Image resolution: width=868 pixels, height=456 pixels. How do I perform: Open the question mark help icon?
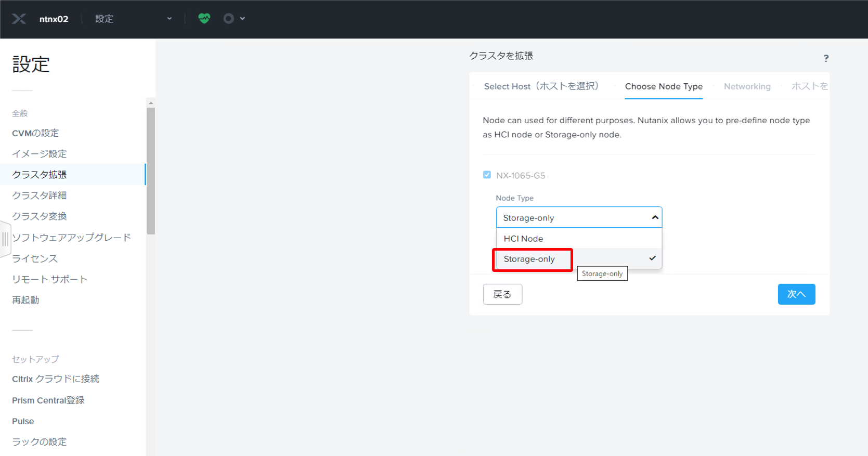[825, 58]
